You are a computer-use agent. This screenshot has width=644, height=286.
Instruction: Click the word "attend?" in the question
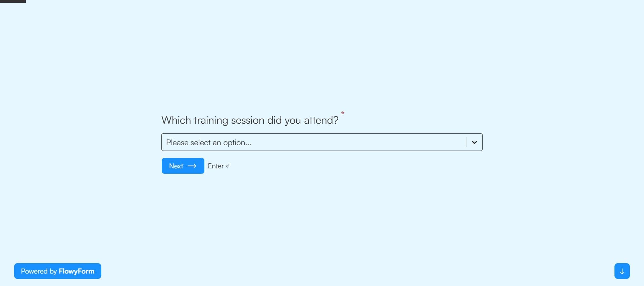321,120
